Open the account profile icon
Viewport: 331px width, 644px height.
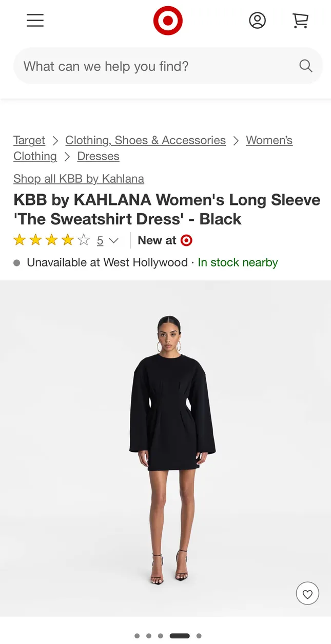257,21
